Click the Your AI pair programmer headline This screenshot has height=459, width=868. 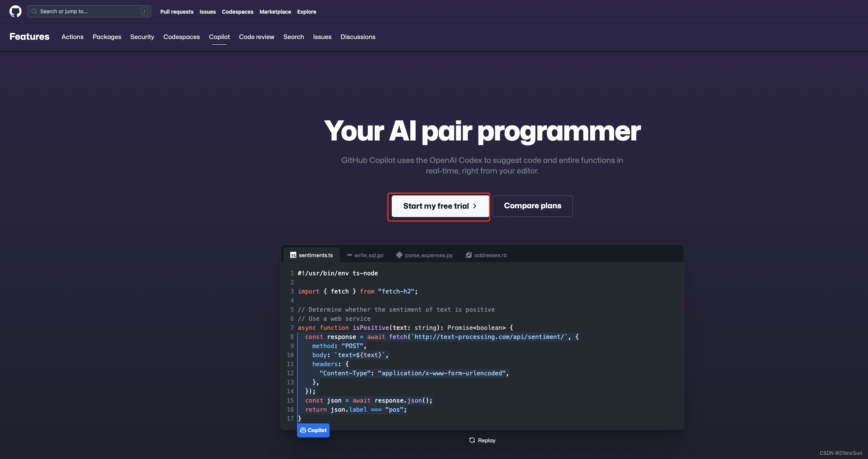(482, 131)
